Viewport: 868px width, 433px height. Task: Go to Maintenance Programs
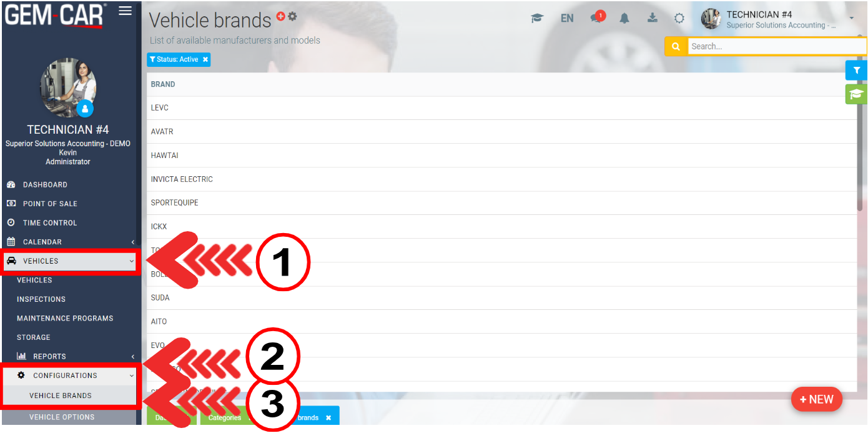(65, 318)
